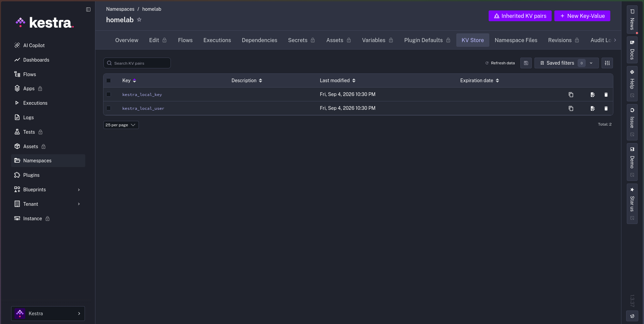Open Flows in the sidebar
This screenshot has height=324, width=644.
pyautogui.click(x=48, y=74)
